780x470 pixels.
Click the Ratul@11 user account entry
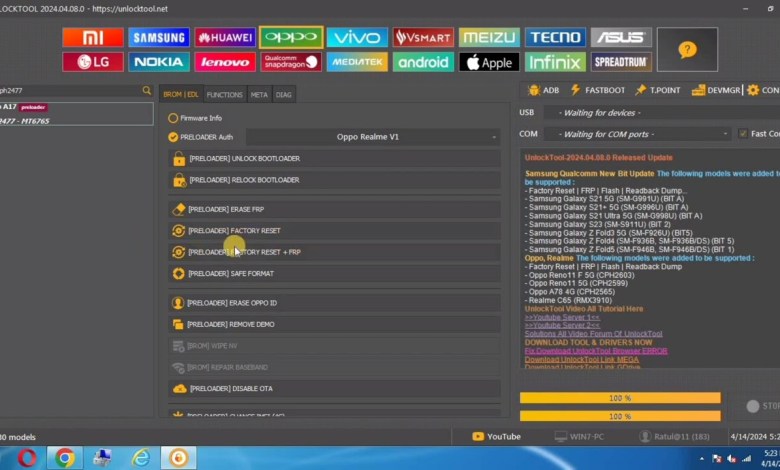[675, 437]
